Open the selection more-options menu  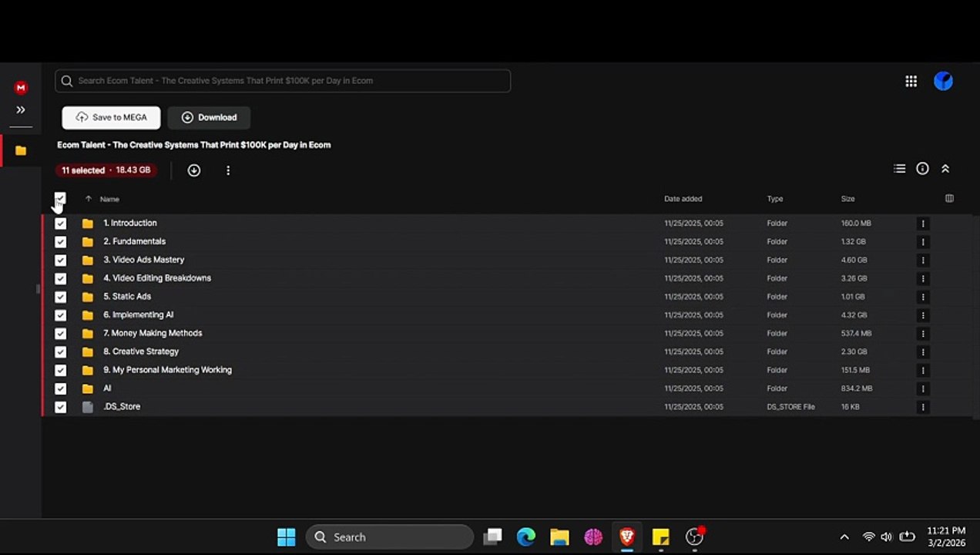coord(228,170)
